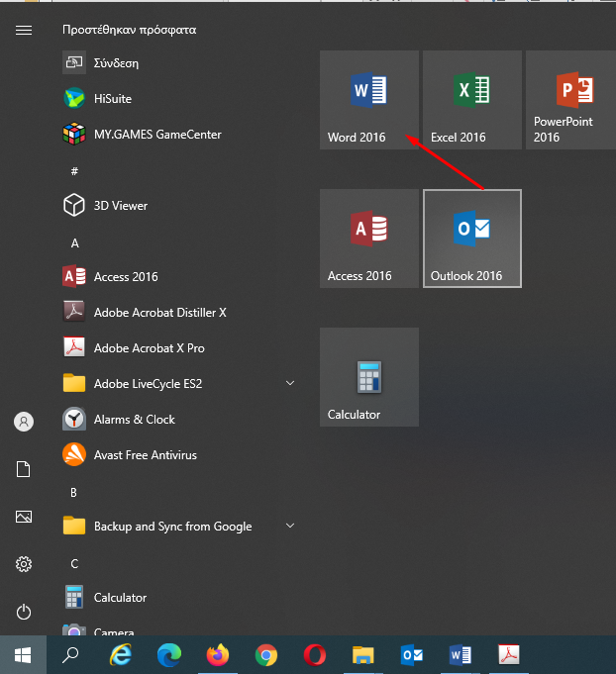Viewport: 616px width, 674px height.
Task: Launch the Access 2016 tile
Action: coord(369,239)
